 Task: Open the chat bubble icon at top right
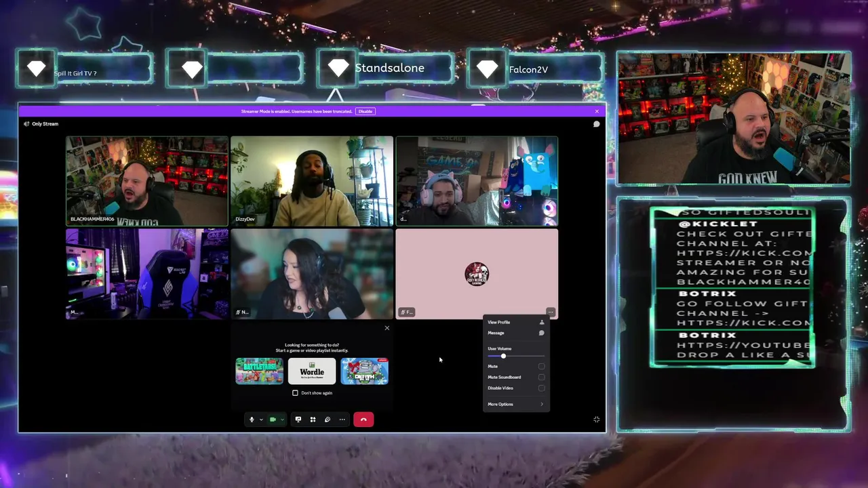click(x=597, y=124)
